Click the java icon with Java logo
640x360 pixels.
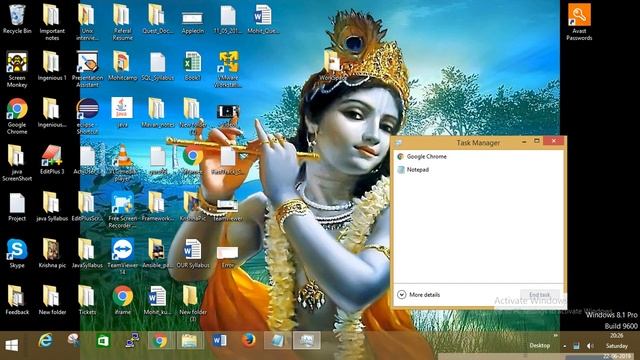(x=122, y=112)
